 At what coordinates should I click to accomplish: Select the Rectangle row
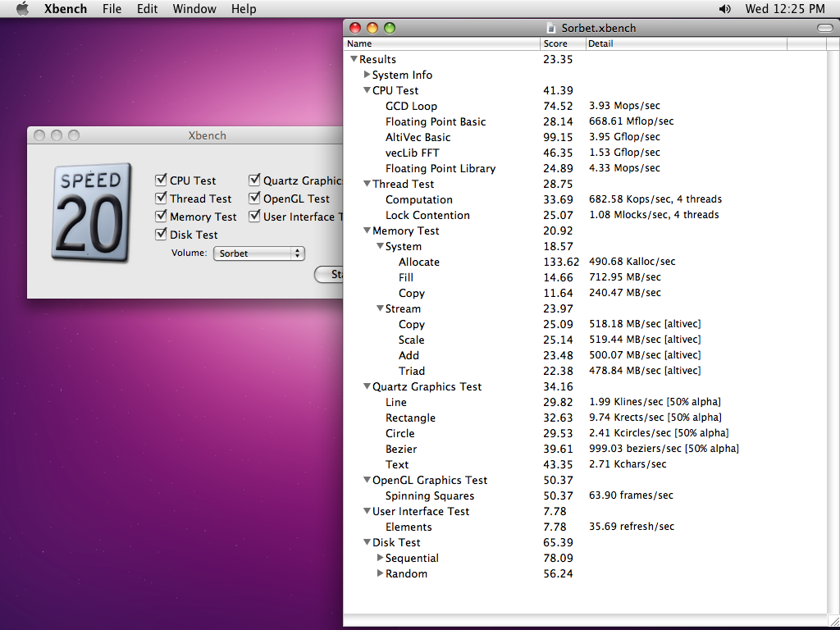point(585,418)
